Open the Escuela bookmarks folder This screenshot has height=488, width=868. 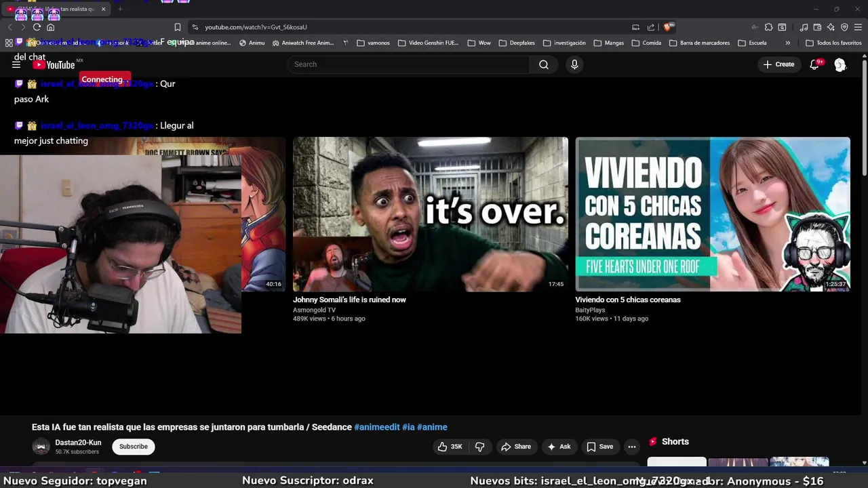click(x=752, y=43)
